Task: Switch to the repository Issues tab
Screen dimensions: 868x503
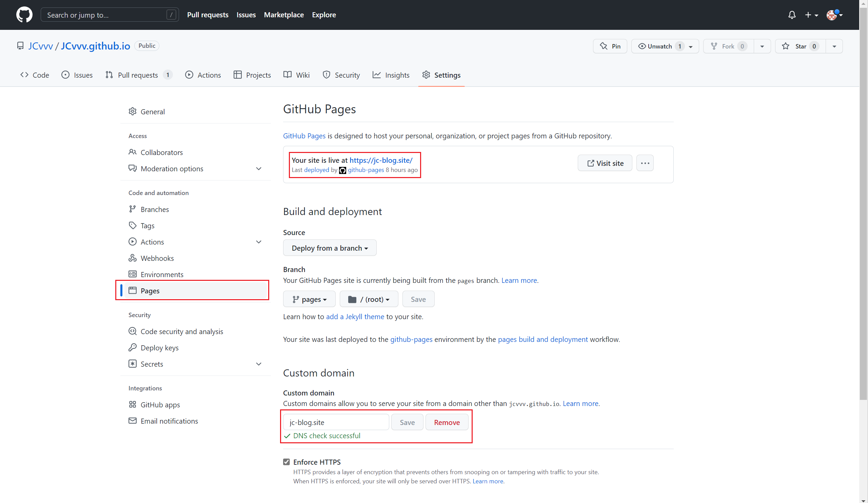Action: (77, 75)
